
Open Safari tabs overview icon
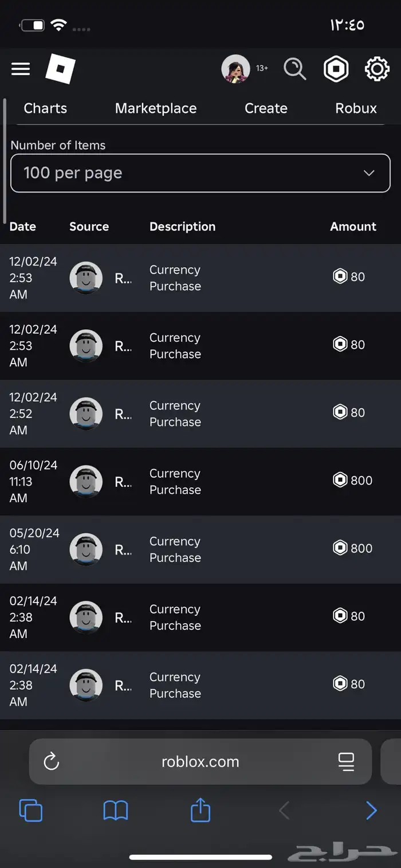pyautogui.click(x=30, y=811)
